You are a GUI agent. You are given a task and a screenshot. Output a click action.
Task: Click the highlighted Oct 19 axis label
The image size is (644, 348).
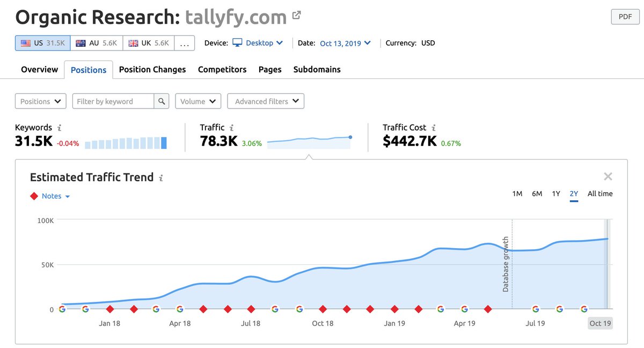coord(600,323)
